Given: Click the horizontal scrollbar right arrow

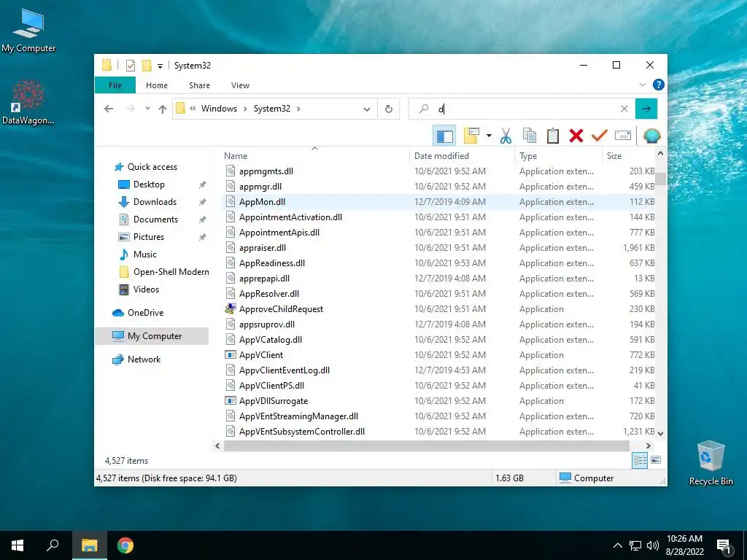Looking at the screenshot, I should [x=648, y=446].
